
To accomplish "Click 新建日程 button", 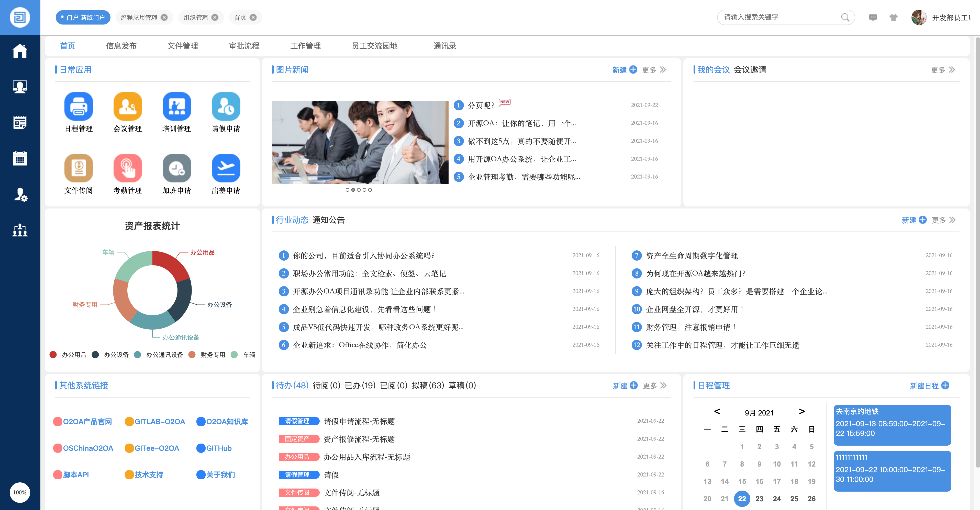I will click(929, 386).
